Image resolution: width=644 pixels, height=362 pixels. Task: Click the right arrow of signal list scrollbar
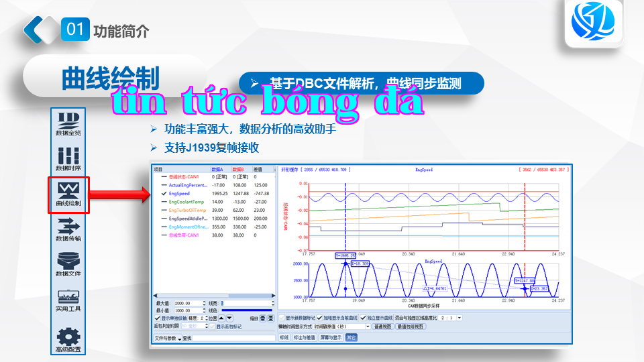click(273, 296)
